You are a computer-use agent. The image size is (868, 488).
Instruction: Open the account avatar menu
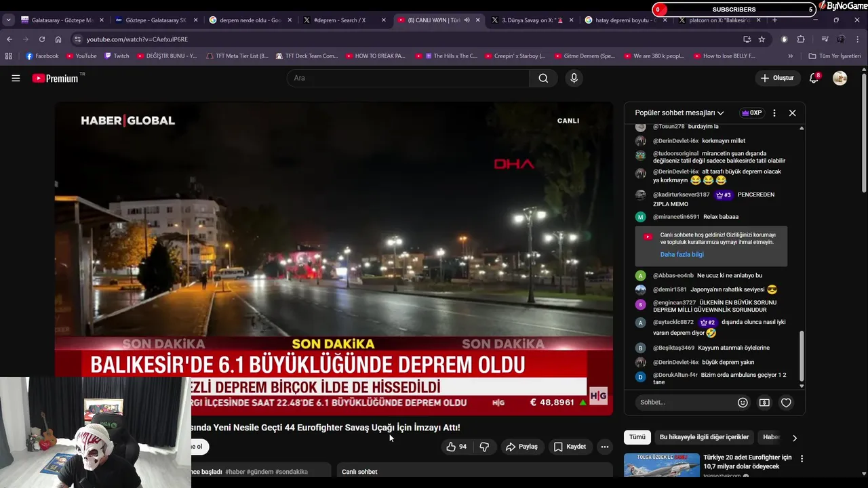840,78
